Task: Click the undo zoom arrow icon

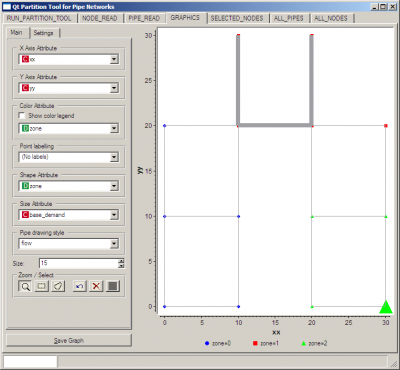Action: click(80, 286)
